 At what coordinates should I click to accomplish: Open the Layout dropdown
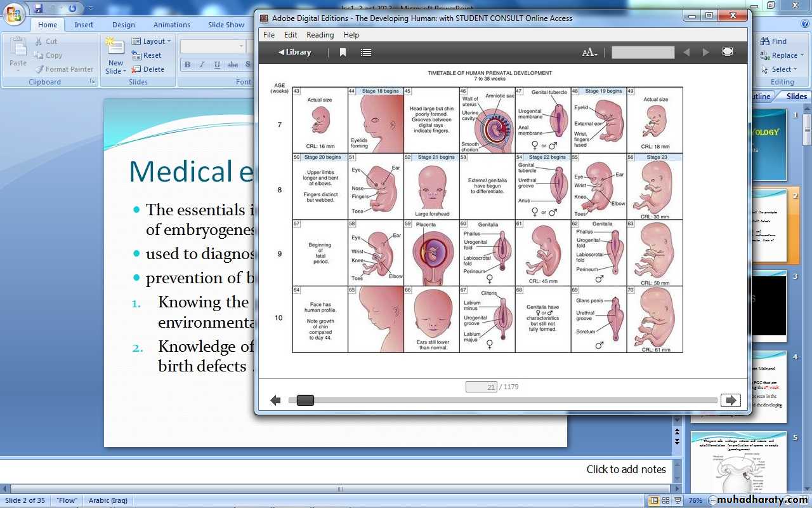tap(151, 41)
